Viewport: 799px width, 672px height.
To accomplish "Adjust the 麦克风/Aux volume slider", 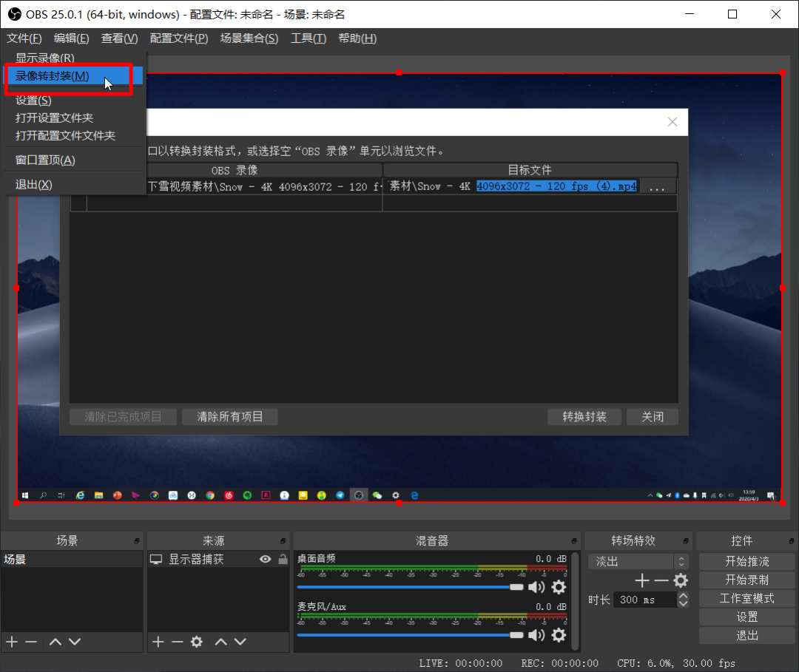I will click(410, 635).
